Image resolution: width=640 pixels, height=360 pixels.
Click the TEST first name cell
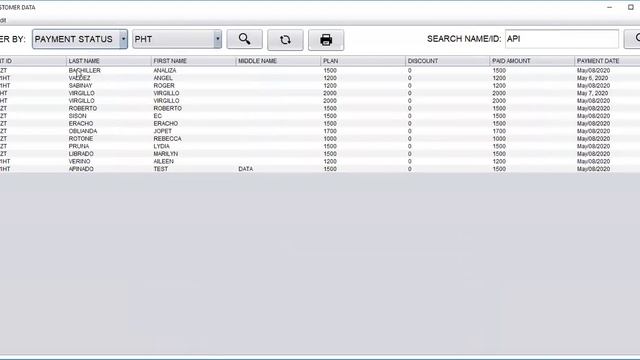[161, 169]
